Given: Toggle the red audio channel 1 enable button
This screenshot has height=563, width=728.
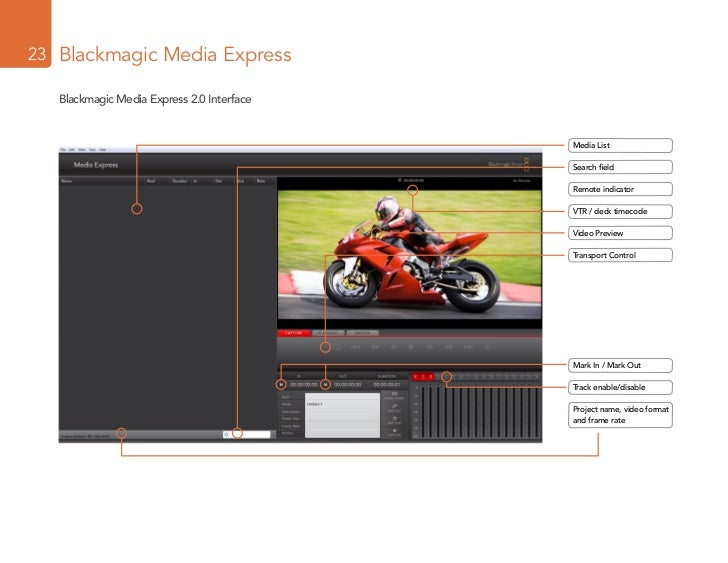Looking at the screenshot, I should tap(423, 376).
